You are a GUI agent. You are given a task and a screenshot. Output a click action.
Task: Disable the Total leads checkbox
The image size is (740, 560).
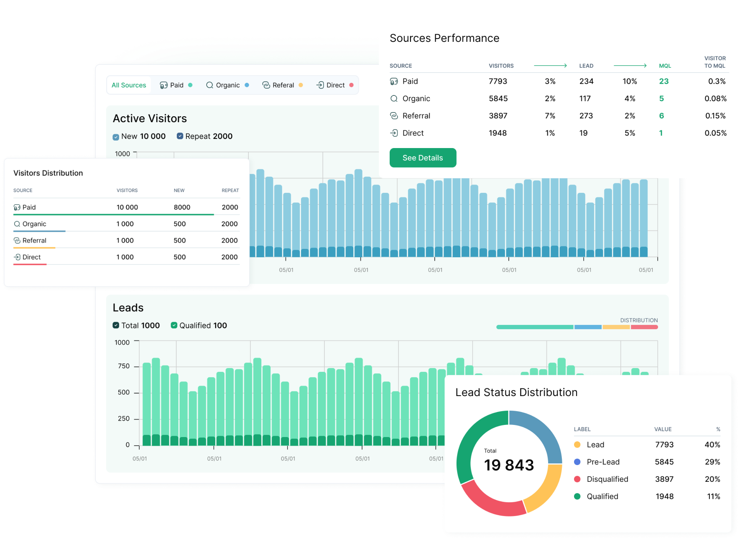click(x=116, y=325)
